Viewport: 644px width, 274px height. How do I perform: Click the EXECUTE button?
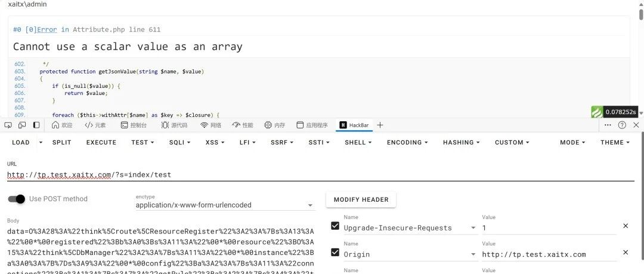click(x=101, y=142)
